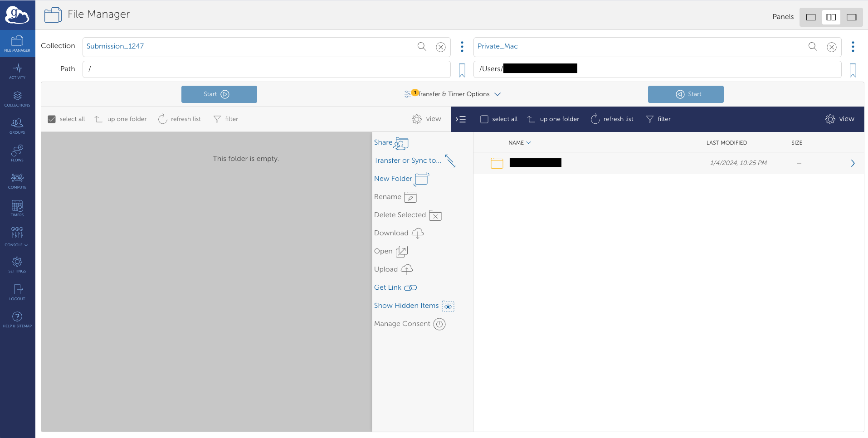868x438 pixels.
Task: Check select all in right panel
Action: click(484, 119)
